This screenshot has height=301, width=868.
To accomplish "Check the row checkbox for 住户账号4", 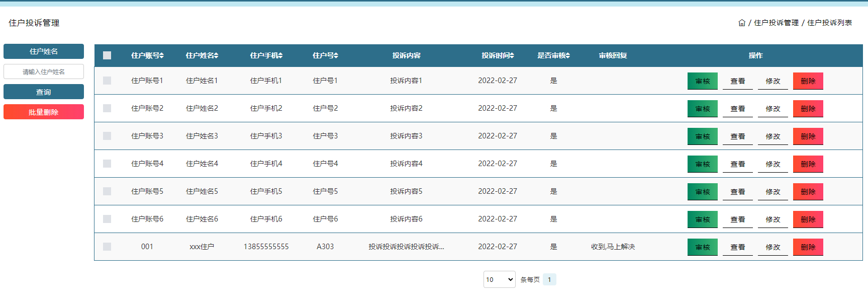I will click(x=107, y=164).
